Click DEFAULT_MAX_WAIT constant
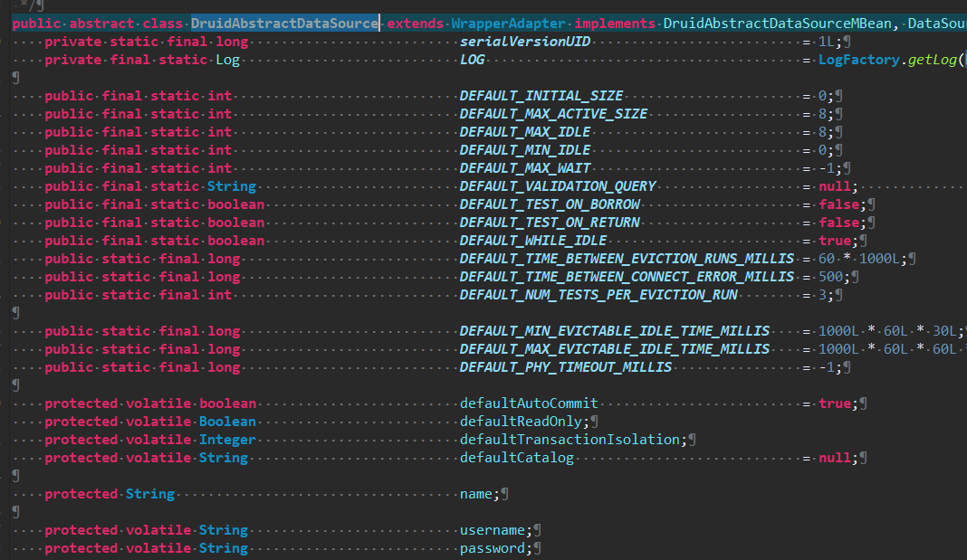Viewport: 967px width, 560px height. click(x=525, y=168)
